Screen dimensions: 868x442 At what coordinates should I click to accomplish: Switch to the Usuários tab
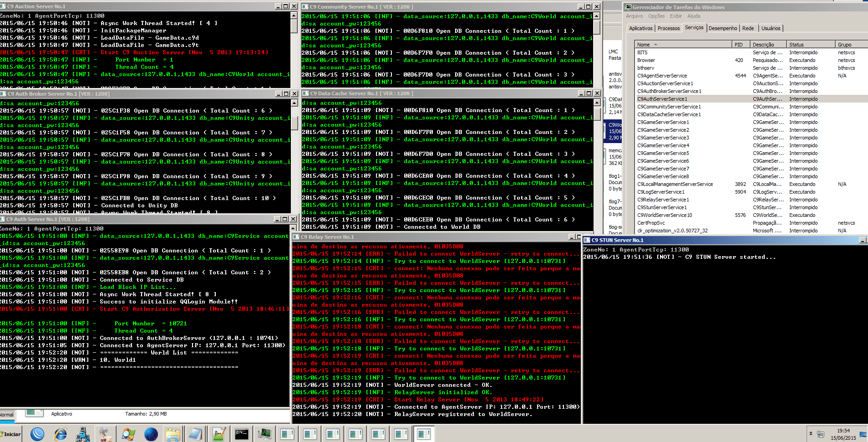771,28
